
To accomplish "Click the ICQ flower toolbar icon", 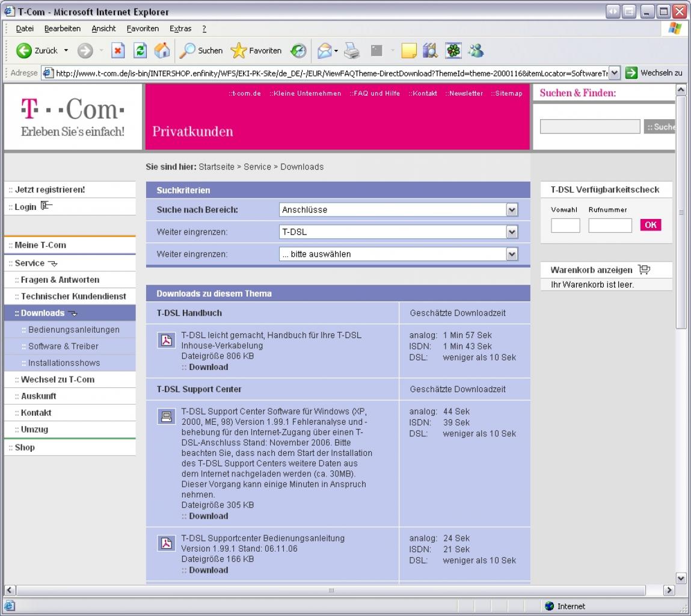I will tap(453, 51).
